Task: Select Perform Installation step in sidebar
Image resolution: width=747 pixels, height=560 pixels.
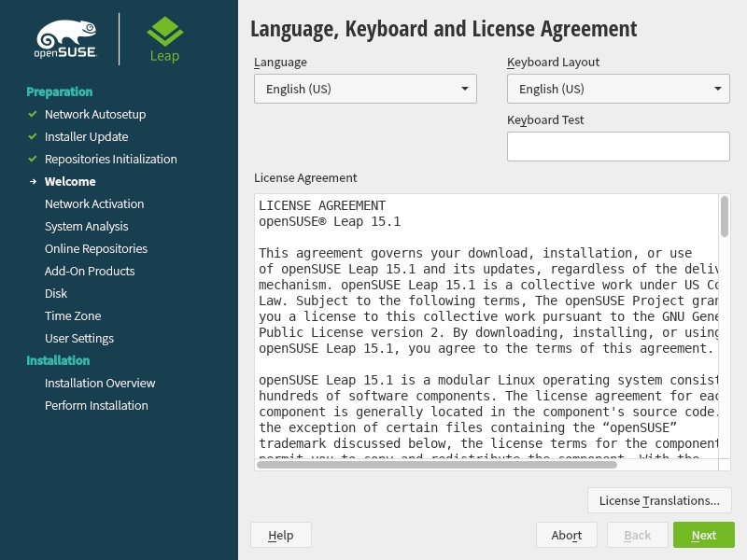Action: (96, 405)
